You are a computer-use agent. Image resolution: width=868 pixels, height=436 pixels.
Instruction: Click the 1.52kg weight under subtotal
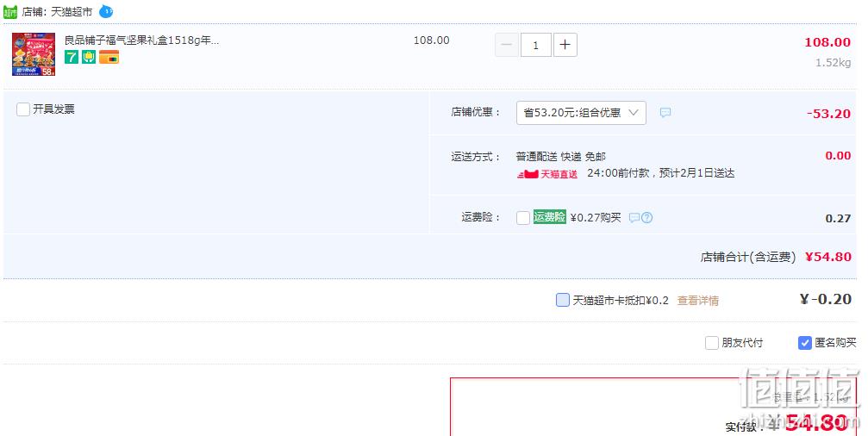pos(834,63)
